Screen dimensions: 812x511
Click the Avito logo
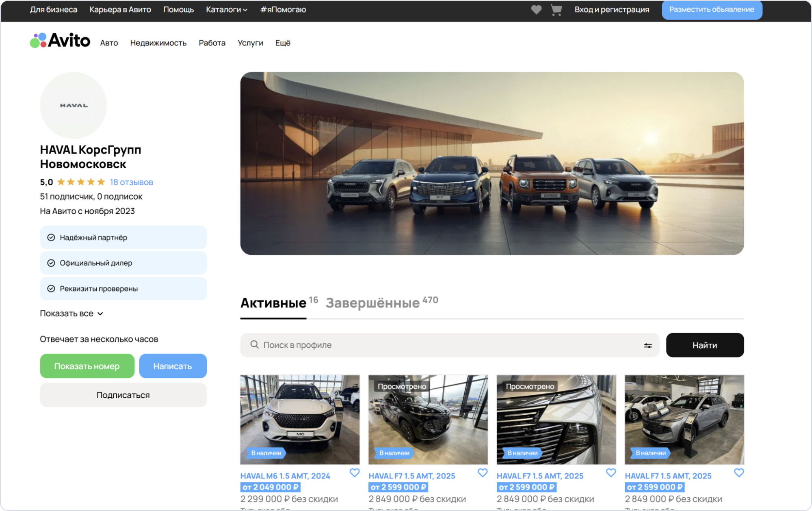(60, 41)
